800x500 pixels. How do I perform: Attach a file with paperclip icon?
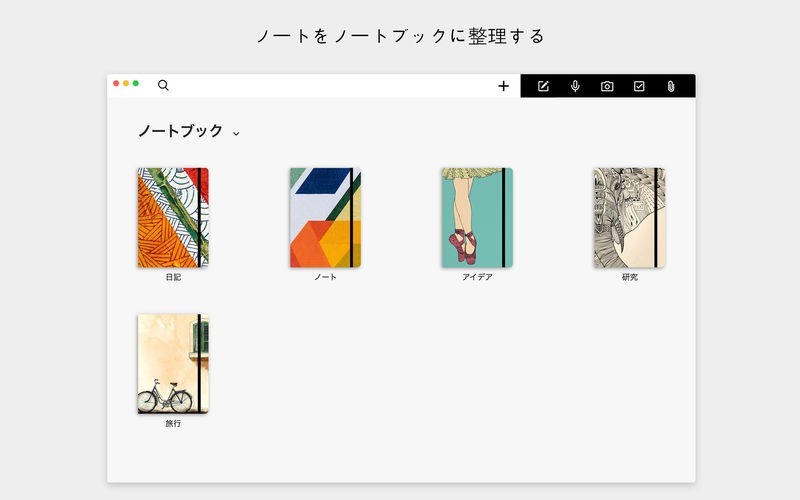tap(671, 86)
